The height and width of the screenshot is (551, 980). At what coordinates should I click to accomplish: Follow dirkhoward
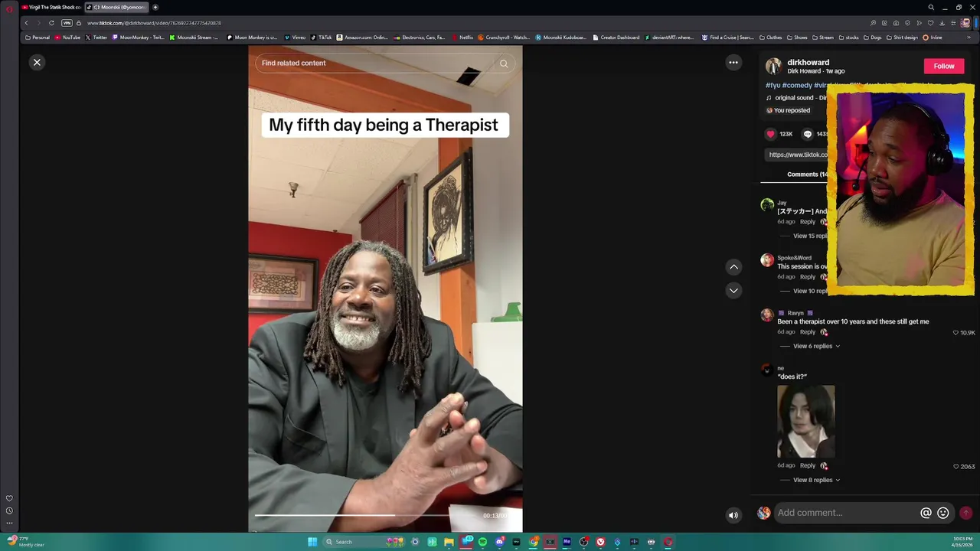coord(944,66)
